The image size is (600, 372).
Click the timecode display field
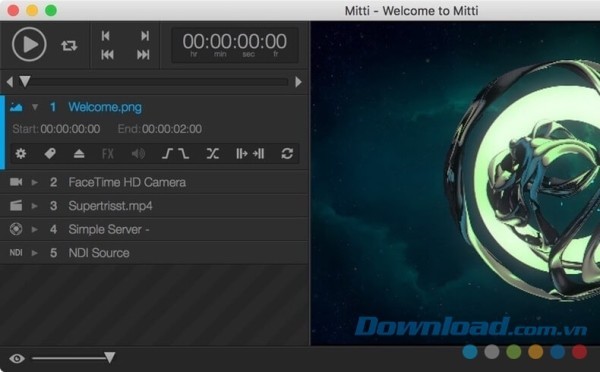tap(235, 45)
